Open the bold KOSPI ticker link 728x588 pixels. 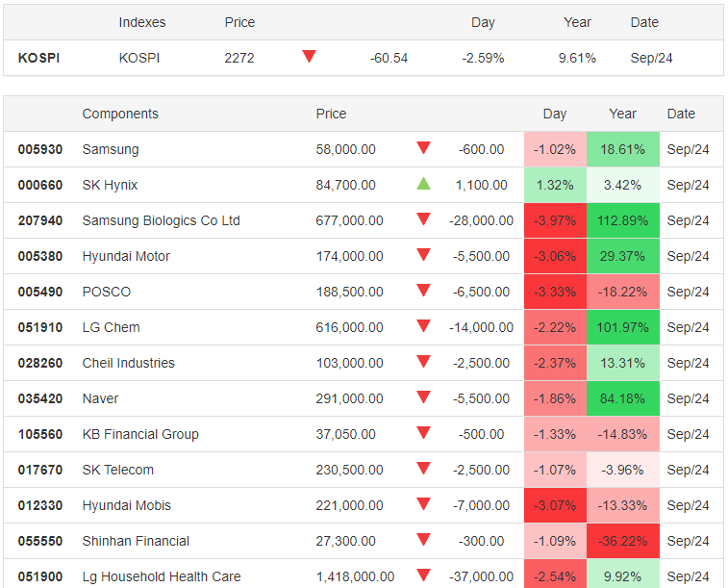[39, 58]
